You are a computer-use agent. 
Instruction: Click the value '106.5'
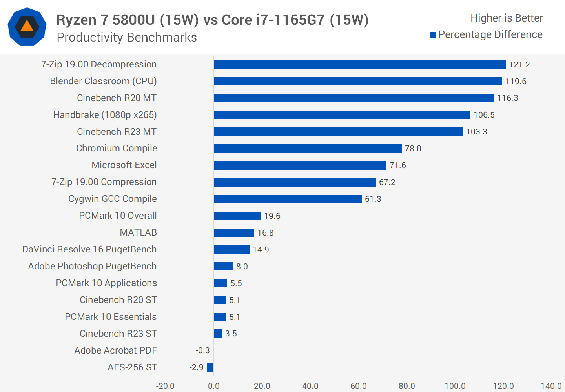[484, 115]
